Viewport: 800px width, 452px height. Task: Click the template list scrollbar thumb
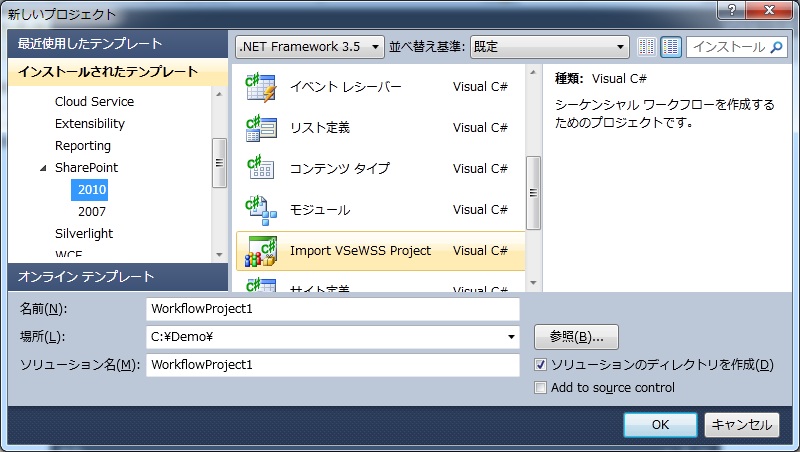pyautogui.click(x=533, y=193)
